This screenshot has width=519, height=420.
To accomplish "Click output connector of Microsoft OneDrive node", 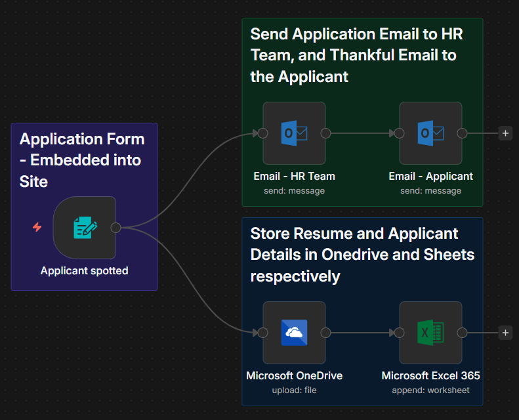I will coord(325,333).
